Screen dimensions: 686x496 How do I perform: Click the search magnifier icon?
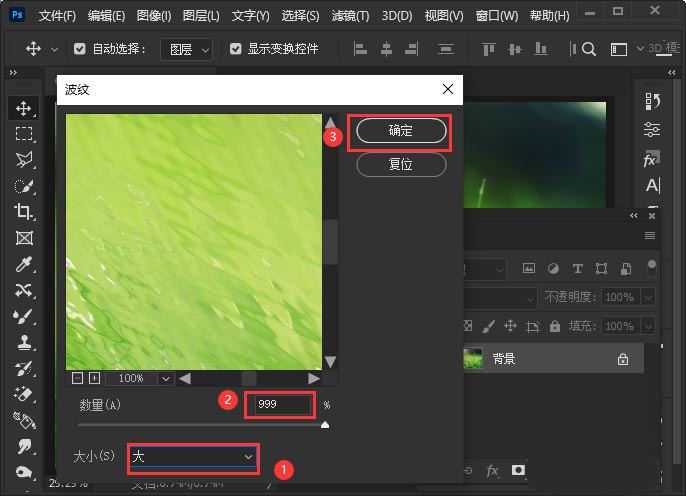(x=589, y=49)
